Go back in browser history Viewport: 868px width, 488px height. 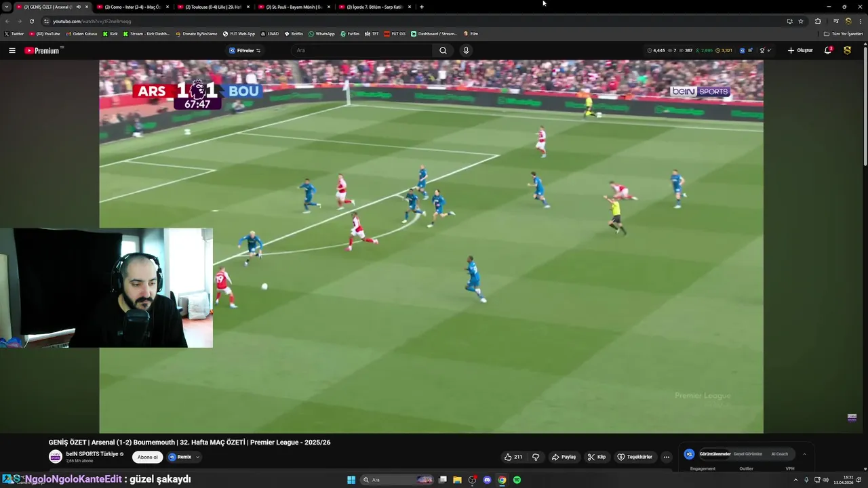tap(7, 21)
